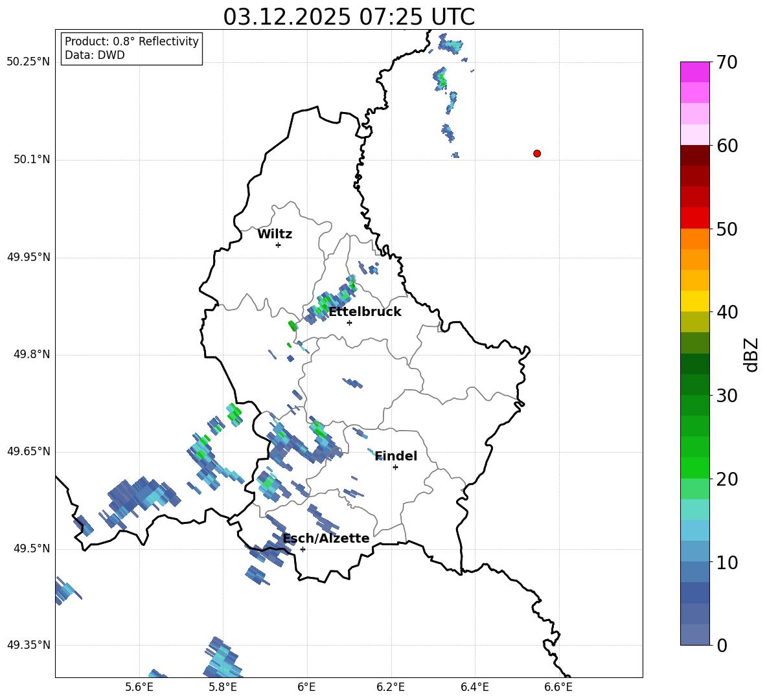Viewport: 767px width, 700px height.
Task: Click the title timestamp 03.12.2025 07:25 UTC
Action: point(349,17)
